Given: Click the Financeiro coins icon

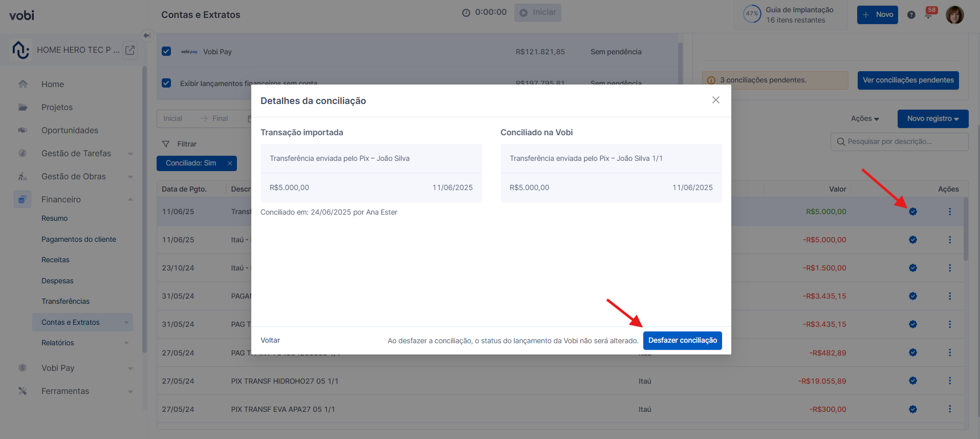Looking at the screenshot, I should pos(22,199).
